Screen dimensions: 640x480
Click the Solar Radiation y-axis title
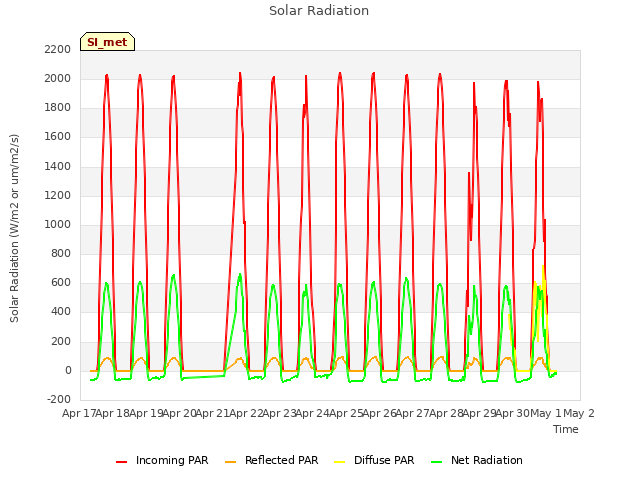pos(14,228)
